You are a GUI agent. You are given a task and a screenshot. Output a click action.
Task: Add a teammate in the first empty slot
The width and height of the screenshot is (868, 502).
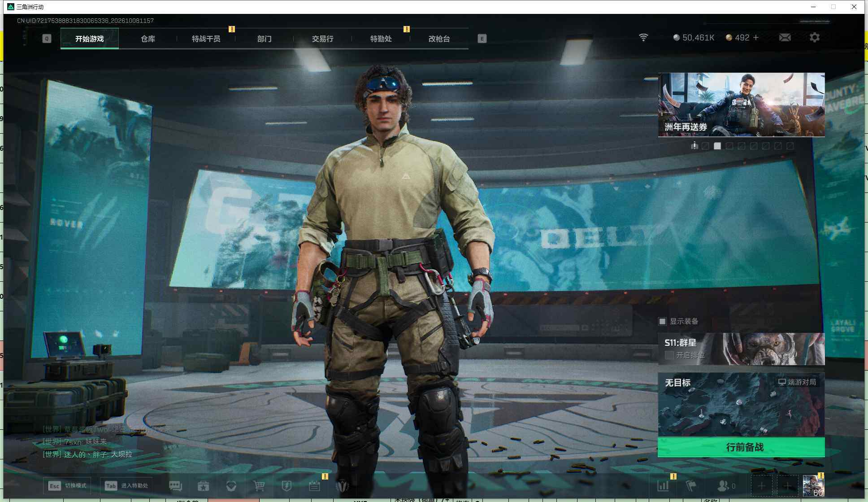click(x=761, y=486)
